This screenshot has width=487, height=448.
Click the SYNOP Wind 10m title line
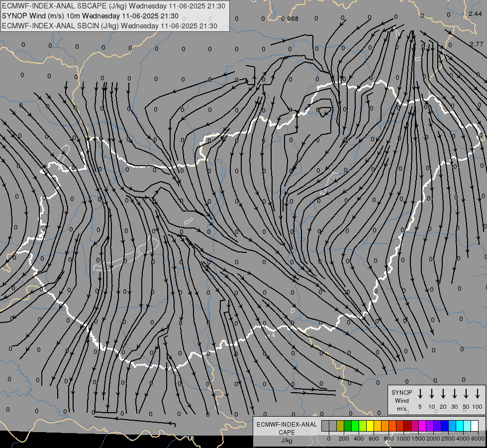pos(90,16)
